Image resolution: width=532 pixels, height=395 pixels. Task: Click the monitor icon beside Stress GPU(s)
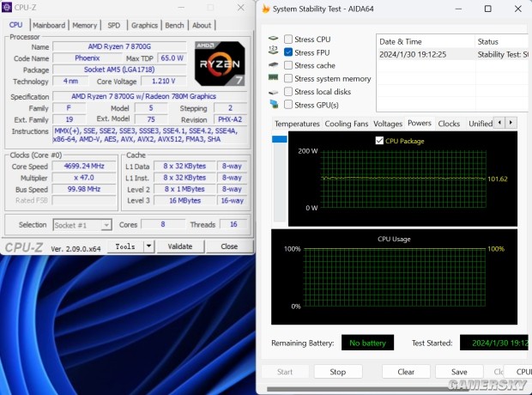(274, 104)
